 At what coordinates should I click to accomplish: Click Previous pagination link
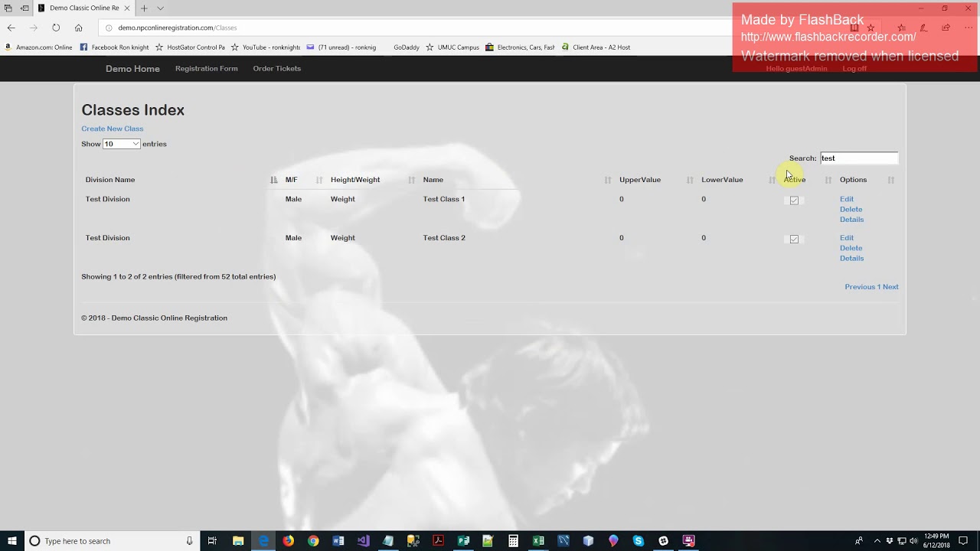pos(860,287)
